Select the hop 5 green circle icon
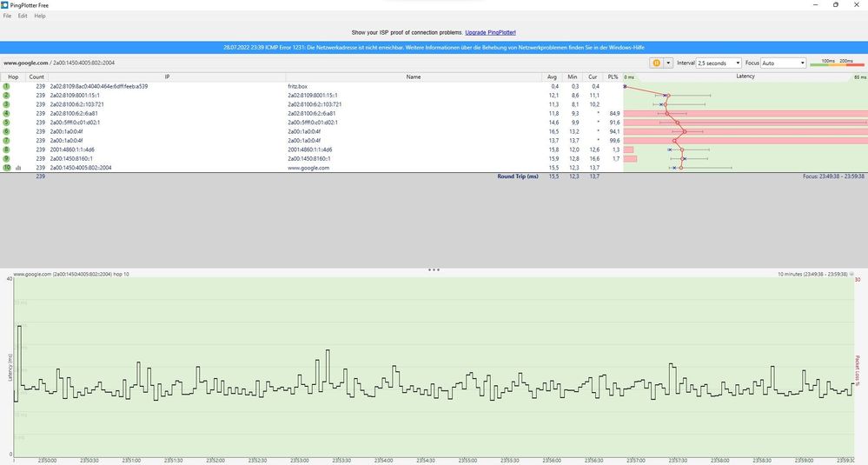The height and width of the screenshot is (465, 868). [x=7, y=123]
